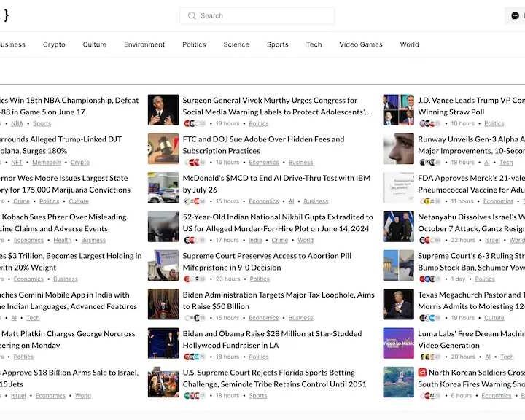The width and height of the screenshot is (525, 420).
Task: Select the Environment category tab
Action: click(x=144, y=44)
